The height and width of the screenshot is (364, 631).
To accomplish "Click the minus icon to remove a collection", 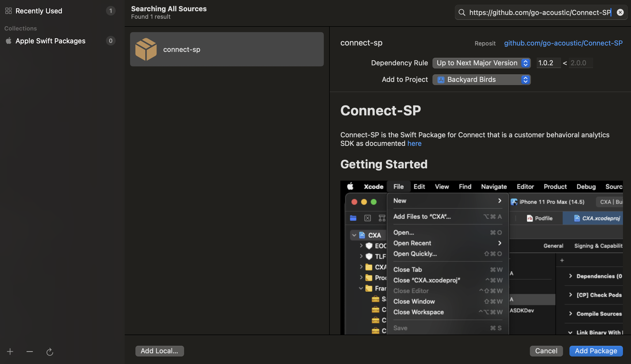I will pyautogui.click(x=30, y=351).
